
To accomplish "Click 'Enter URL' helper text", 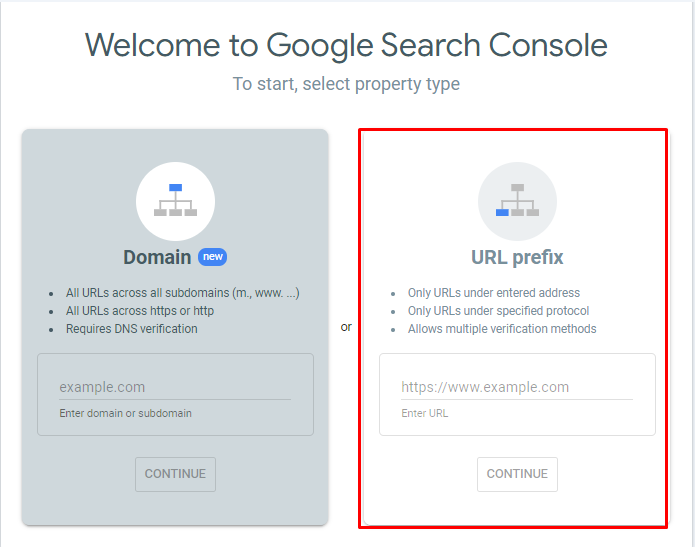I will pos(425,414).
